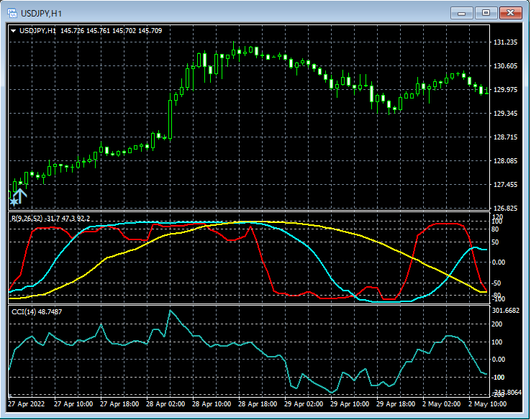Click the 120 level on R indicator scale
The height and width of the screenshot is (420, 531).
498,216
